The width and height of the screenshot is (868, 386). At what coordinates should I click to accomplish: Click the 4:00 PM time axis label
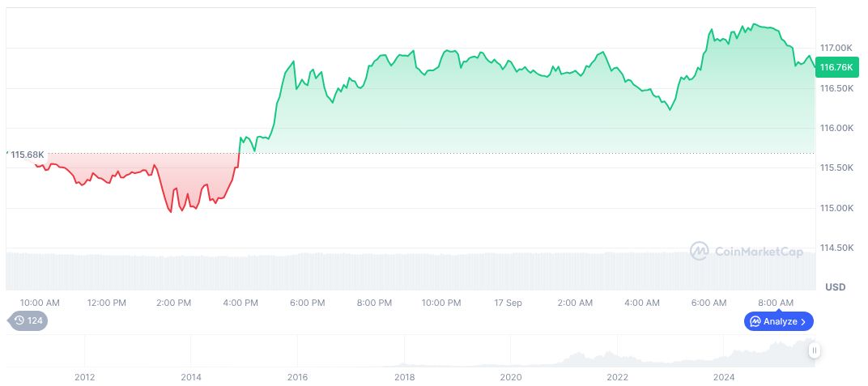click(x=240, y=303)
